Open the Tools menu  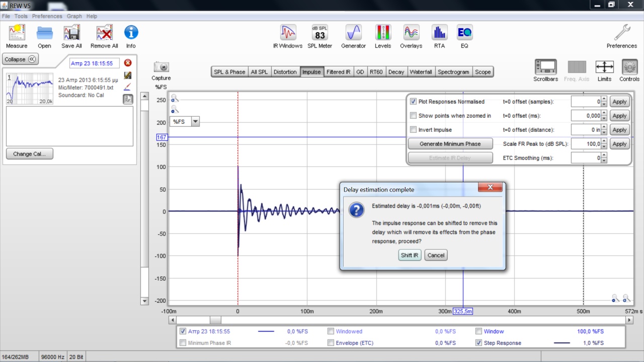pos(21,16)
